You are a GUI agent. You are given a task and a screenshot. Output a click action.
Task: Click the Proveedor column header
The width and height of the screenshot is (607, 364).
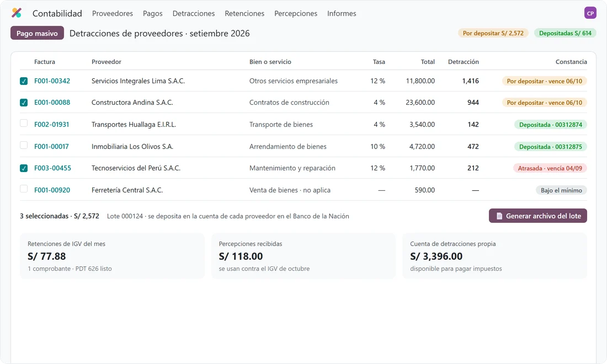[107, 62]
